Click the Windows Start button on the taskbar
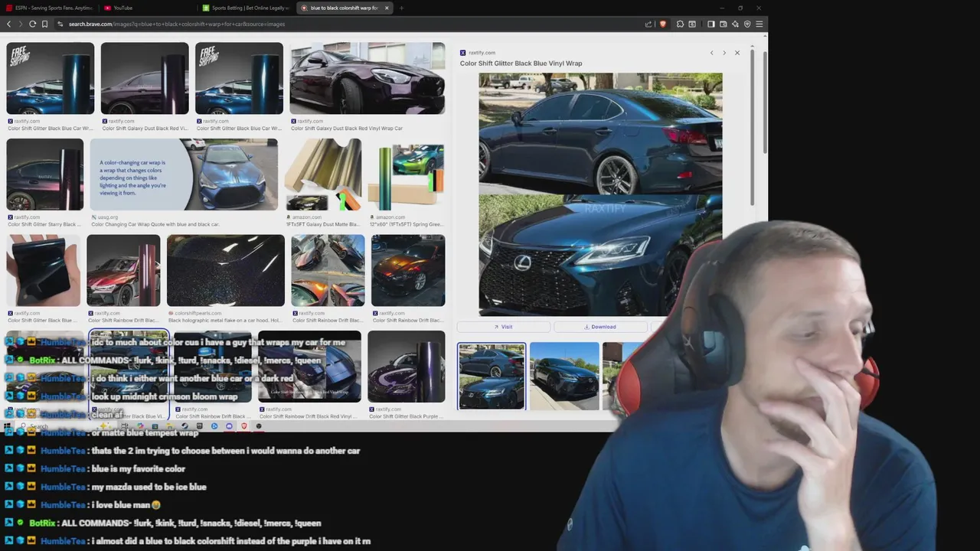This screenshot has height=551, width=980. coord(8,426)
